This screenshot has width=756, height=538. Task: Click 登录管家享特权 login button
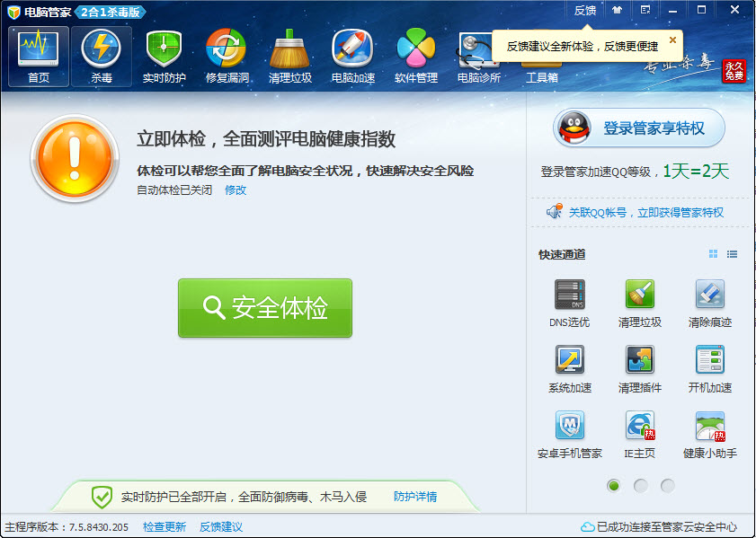[639, 128]
